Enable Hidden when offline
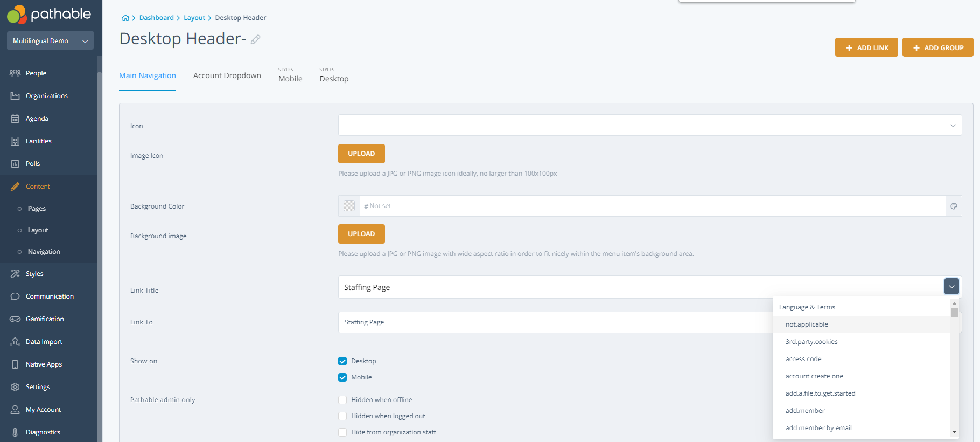This screenshot has height=442, width=980. (342, 400)
